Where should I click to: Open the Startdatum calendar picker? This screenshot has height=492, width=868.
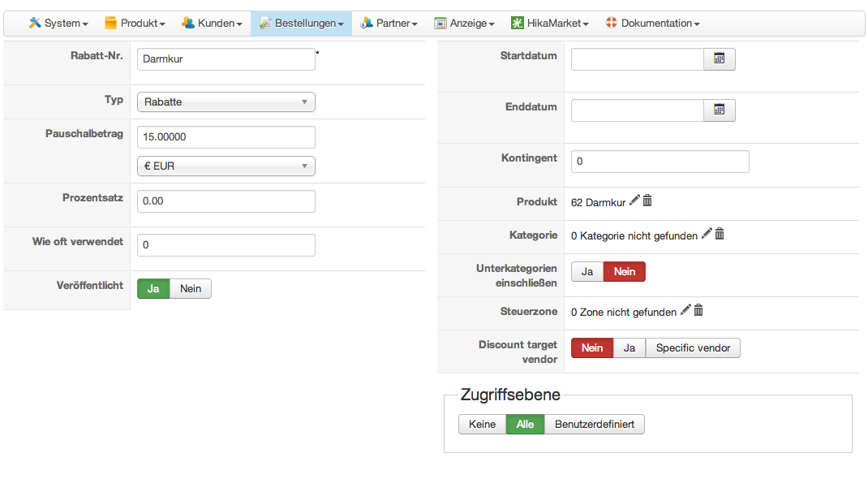719,59
